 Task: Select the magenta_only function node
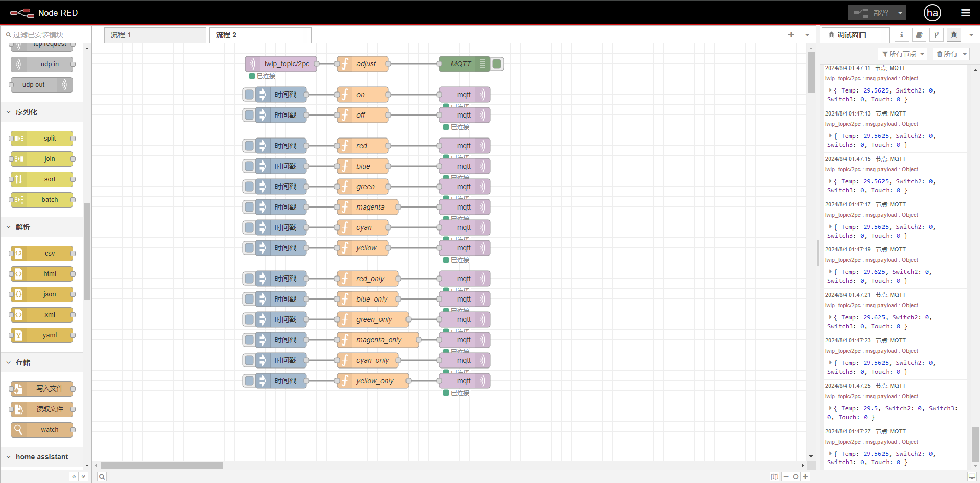click(378, 340)
